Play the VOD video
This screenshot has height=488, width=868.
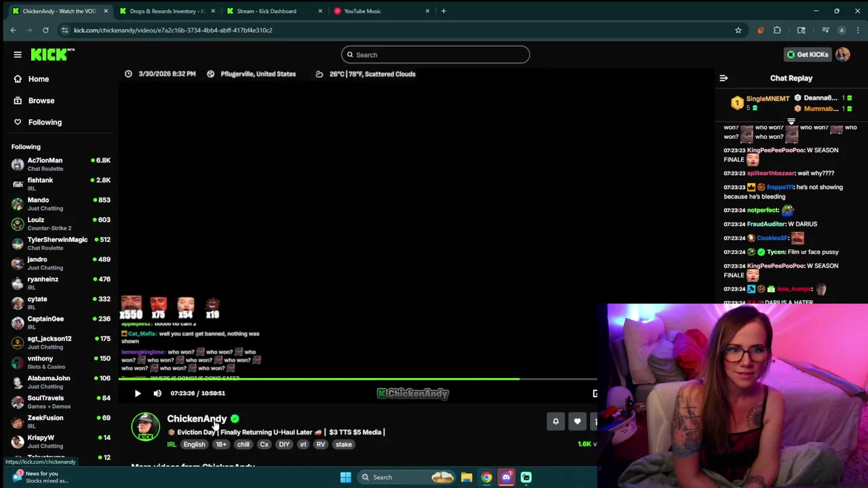(138, 393)
